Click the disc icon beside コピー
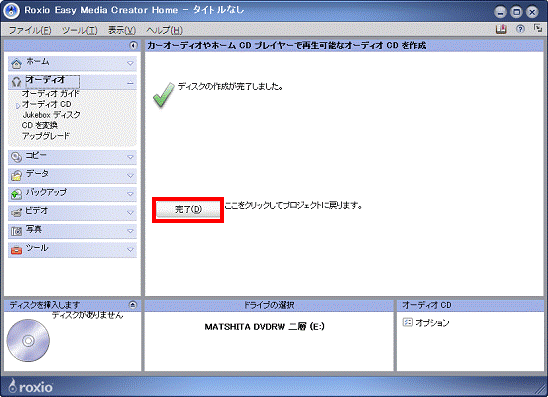 16,157
